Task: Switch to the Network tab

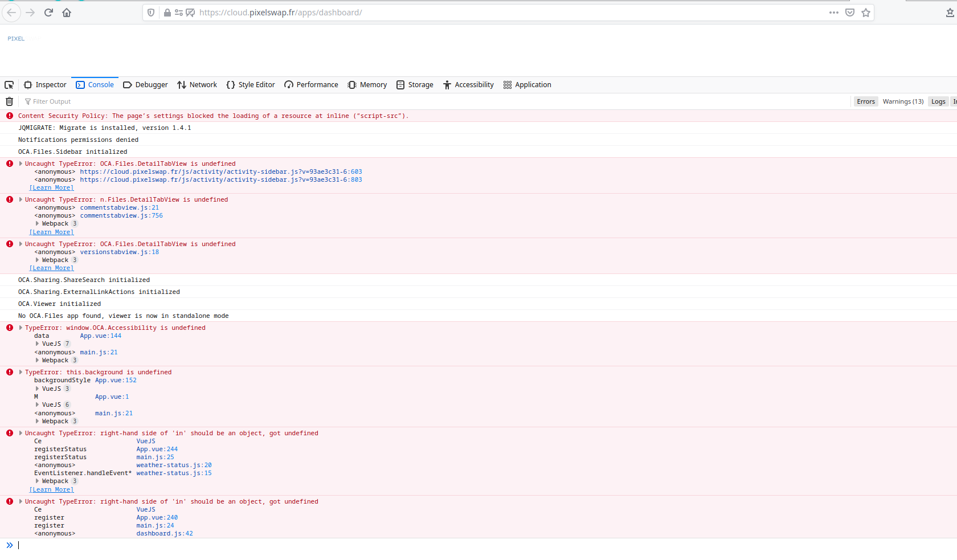Action: click(x=197, y=85)
